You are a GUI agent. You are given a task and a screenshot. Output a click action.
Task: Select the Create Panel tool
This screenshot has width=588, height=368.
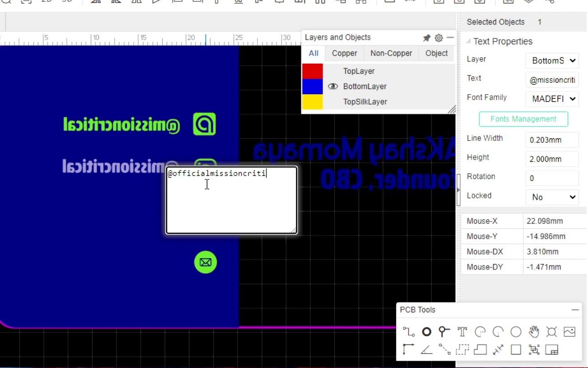click(x=551, y=349)
